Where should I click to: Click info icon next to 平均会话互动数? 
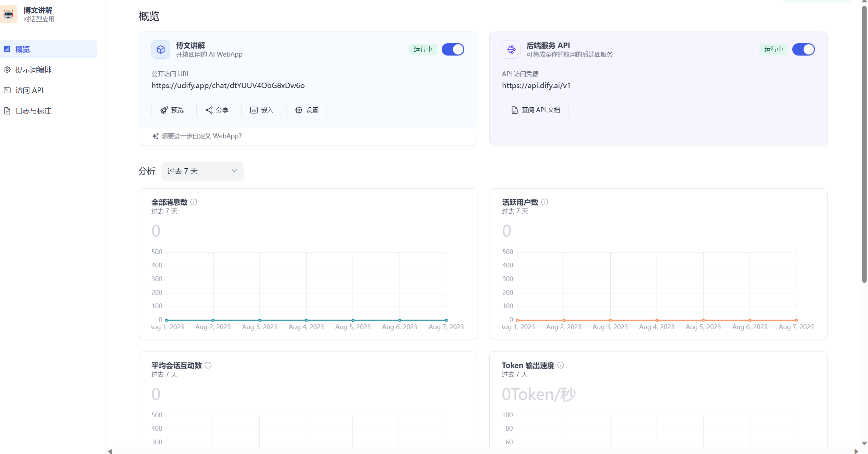(x=208, y=365)
